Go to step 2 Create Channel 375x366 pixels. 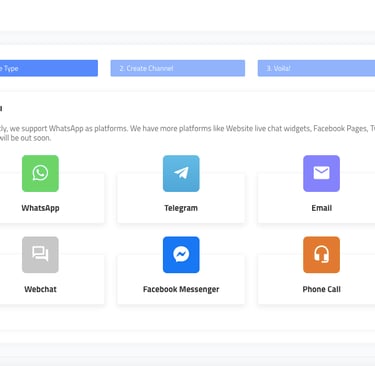178,68
